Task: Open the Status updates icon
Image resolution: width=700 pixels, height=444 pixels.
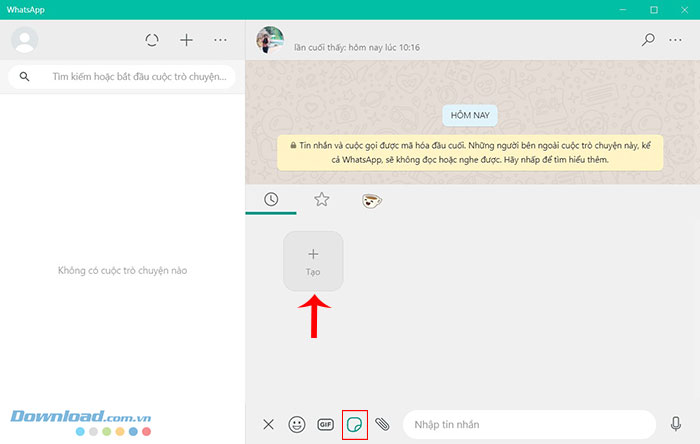Action: 152,40
